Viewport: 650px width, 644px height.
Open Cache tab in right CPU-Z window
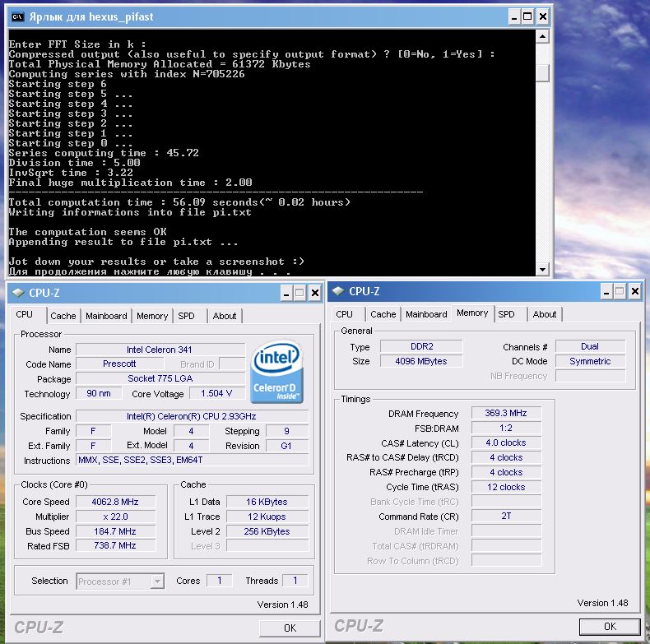coord(383,314)
